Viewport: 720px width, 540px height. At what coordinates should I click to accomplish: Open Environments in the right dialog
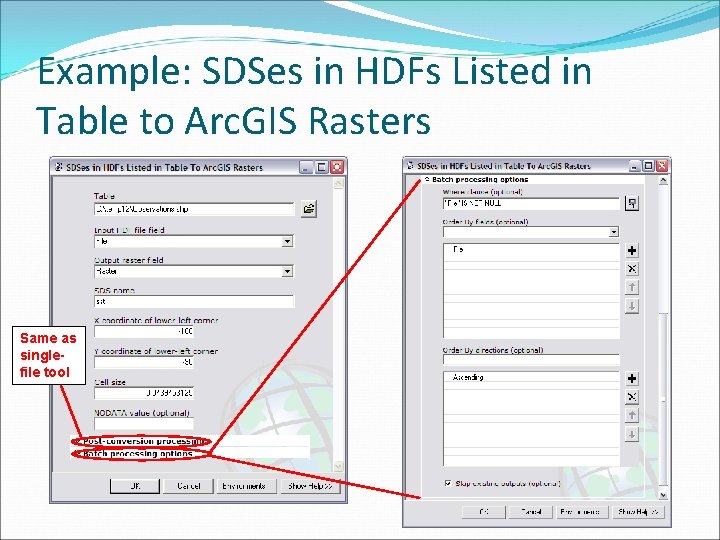581,512
